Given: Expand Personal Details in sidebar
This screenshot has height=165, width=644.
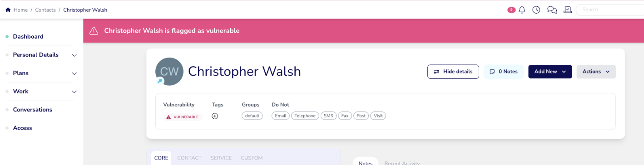Looking at the screenshot, I should pyautogui.click(x=41, y=55).
